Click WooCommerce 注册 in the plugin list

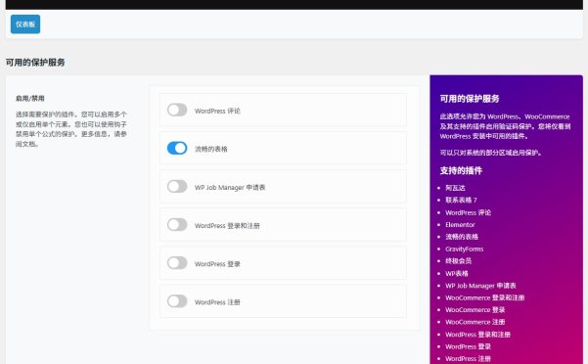tap(475, 322)
